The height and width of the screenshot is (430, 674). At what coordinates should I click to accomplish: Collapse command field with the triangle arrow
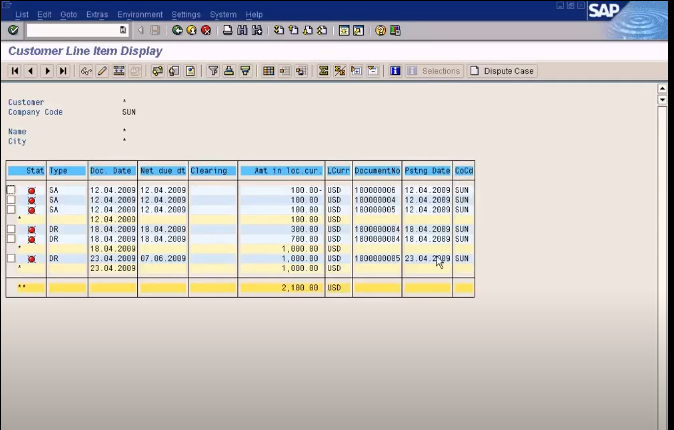pyautogui.click(x=140, y=30)
